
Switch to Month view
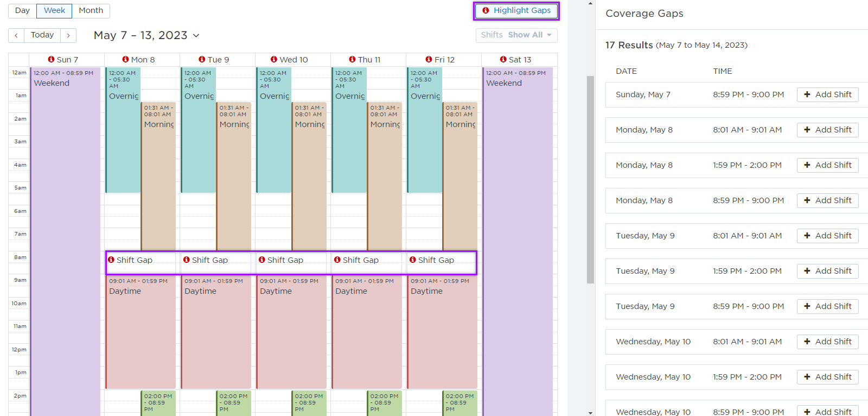click(91, 10)
